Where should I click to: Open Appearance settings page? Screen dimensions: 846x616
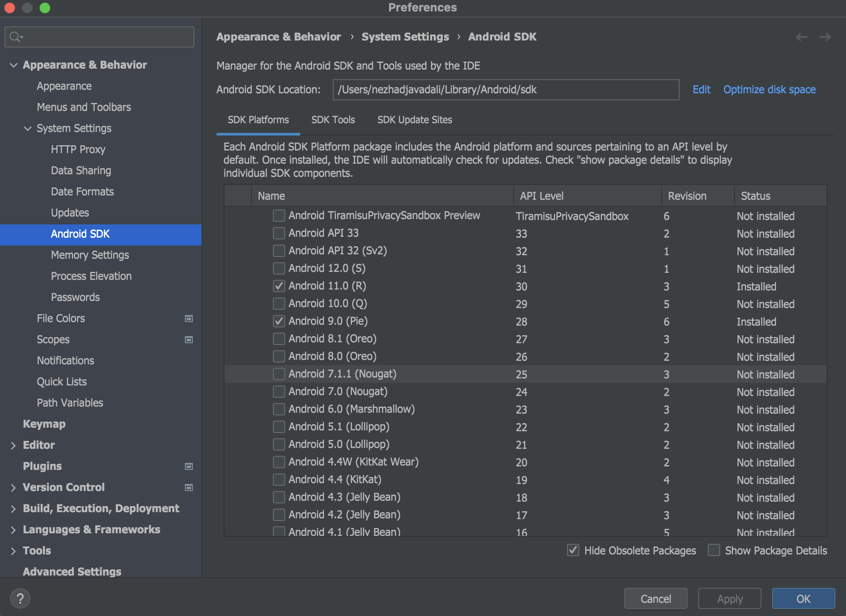[64, 86]
